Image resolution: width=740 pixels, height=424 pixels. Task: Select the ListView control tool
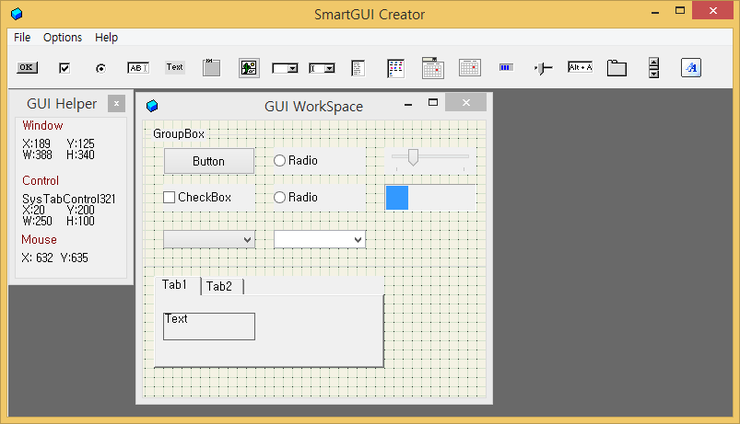pos(395,68)
